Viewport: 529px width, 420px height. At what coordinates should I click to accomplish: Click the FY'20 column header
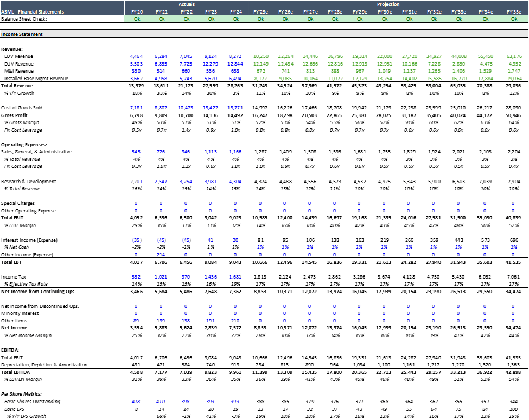pyautogui.click(x=136, y=11)
